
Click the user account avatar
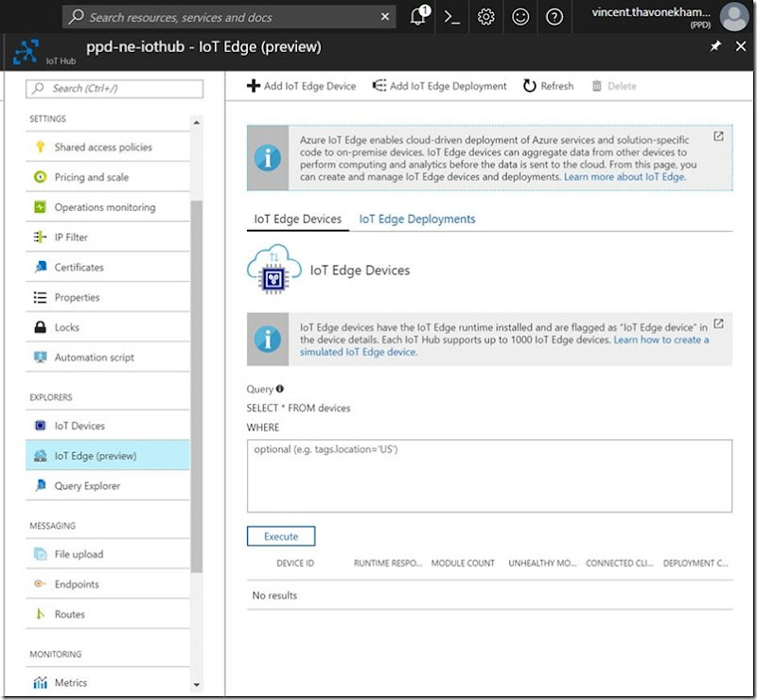pyautogui.click(x=734, y=16)
